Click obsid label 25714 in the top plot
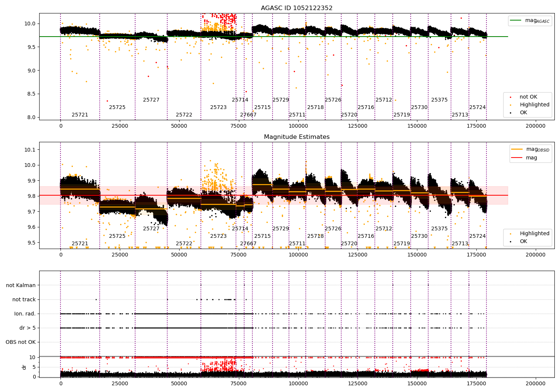The image size is (560, 392). point(240,100)
